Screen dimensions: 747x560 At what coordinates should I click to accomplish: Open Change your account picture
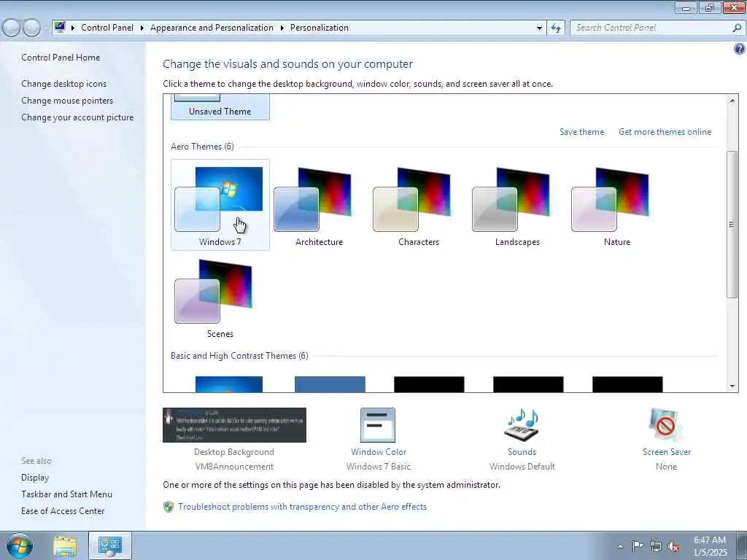[77, 117]
